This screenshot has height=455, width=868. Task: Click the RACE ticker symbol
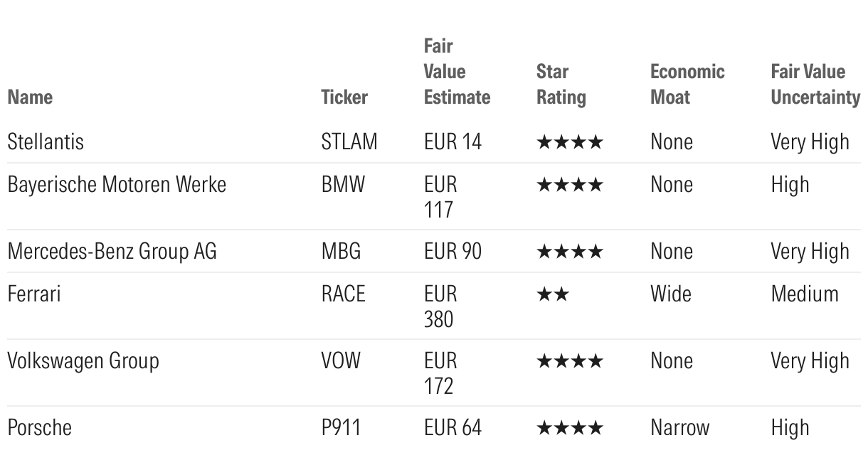[343, 294]
